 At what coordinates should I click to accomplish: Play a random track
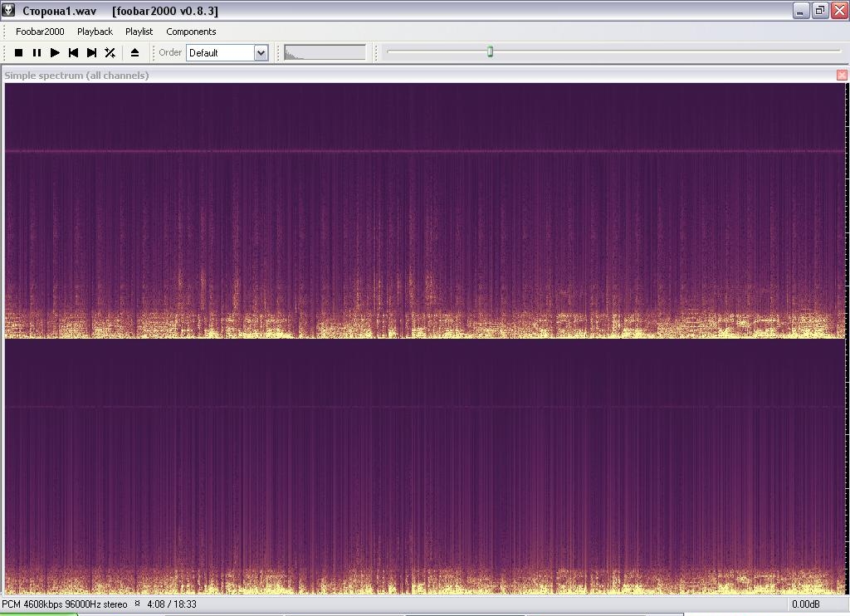(x=110, y=52)
